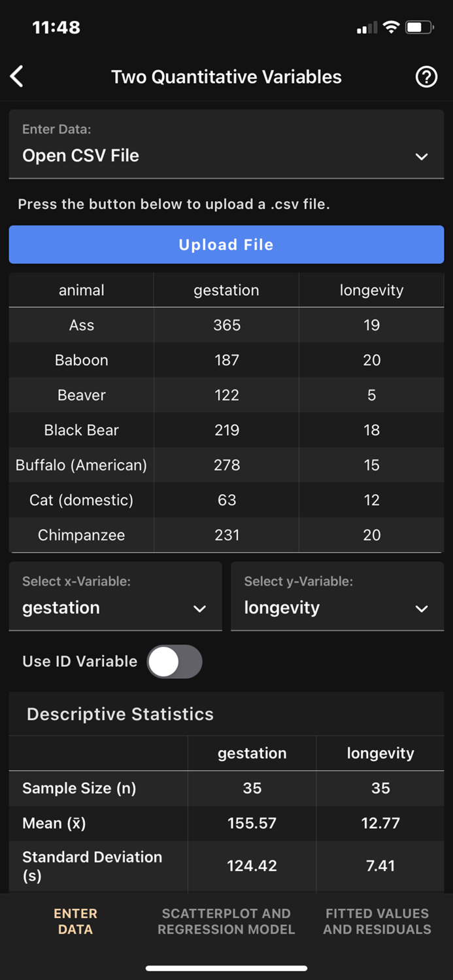The image size is (453, 980).
Task: Change y-variable from longevity
Action: click(337, 608)
